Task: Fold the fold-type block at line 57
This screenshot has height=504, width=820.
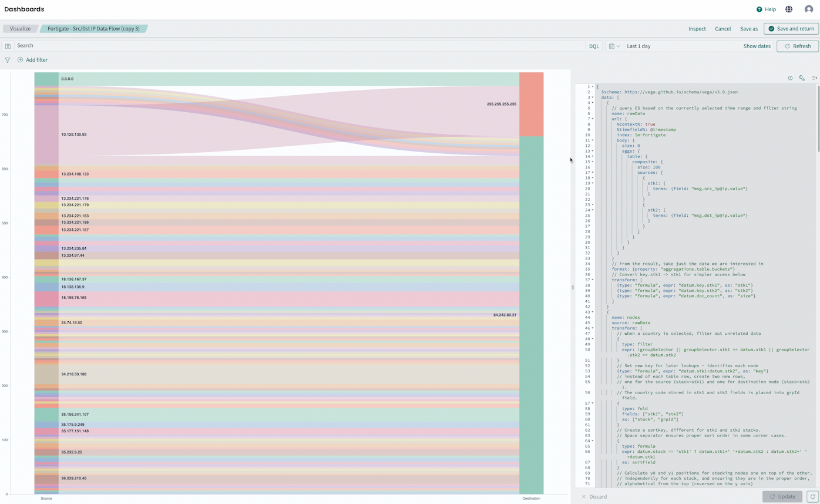Action: [x=593, y=403]
